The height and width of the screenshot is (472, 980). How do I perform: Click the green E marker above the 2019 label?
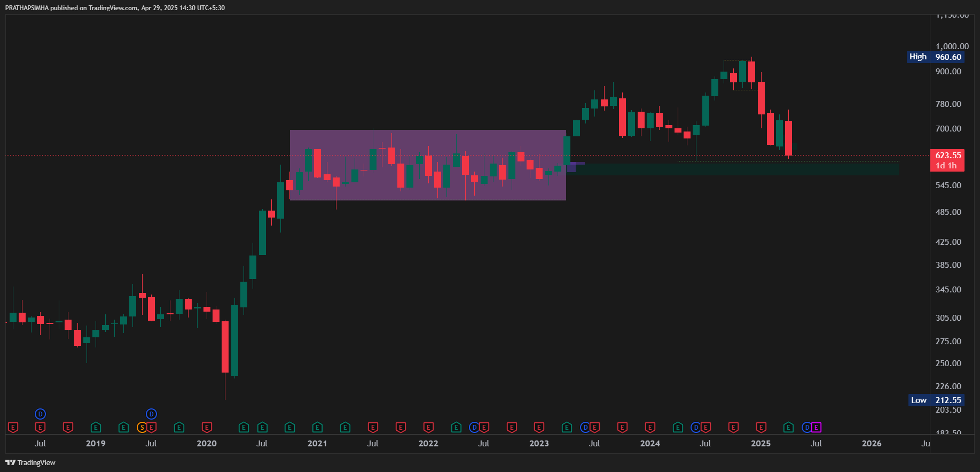tap(96, 427)
